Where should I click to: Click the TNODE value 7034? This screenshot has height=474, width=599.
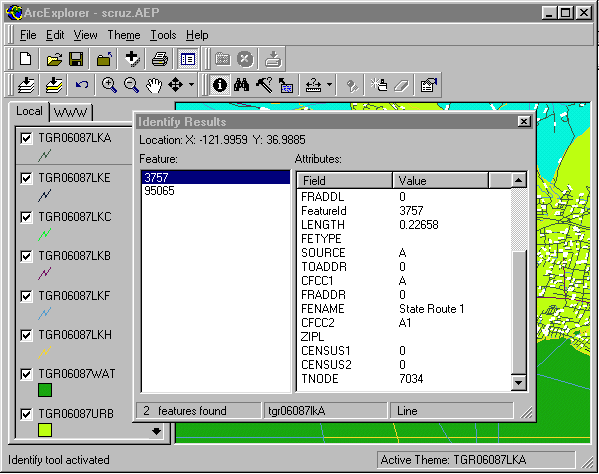pos(411,379)
